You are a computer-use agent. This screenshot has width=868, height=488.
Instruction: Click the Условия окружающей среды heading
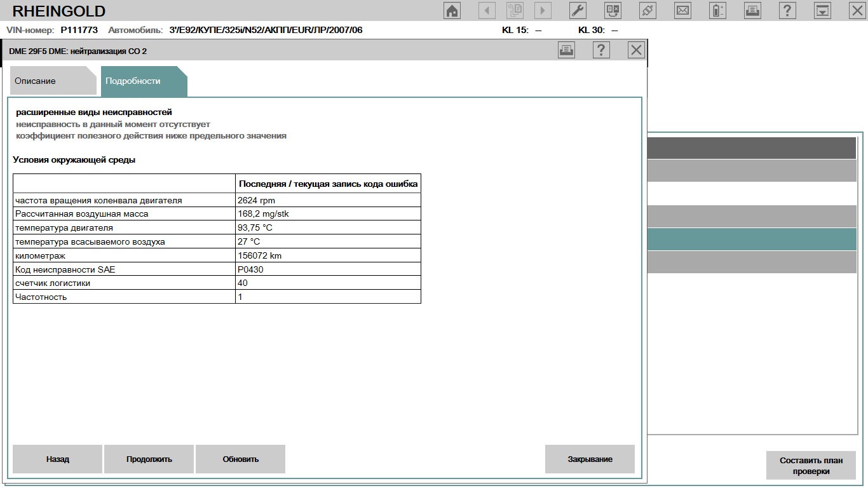tap(74, 160)
